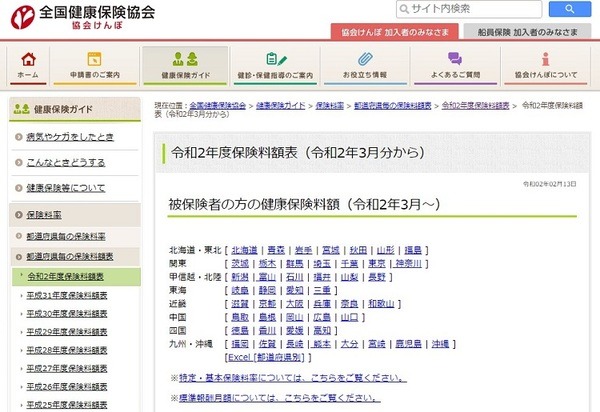This screenshot has height=412, width=600.
Task: Open the 青森 prefecture link
Action: [276, 250]
